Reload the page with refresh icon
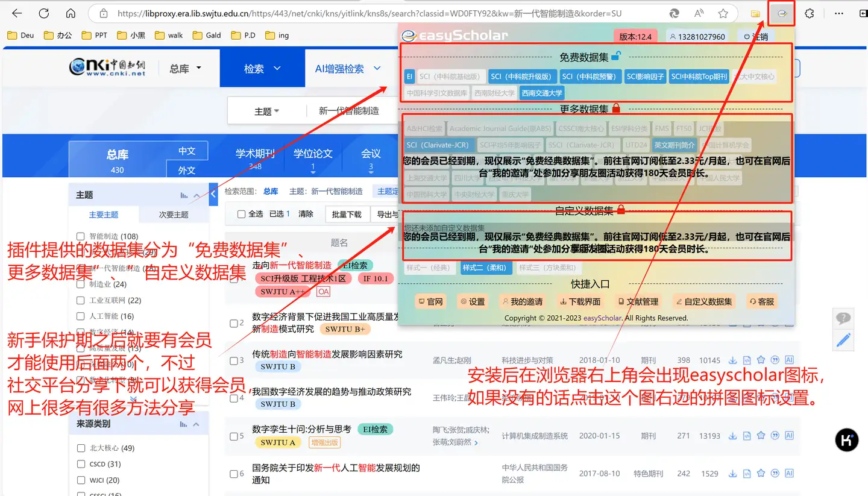Screen dimensions: 868x496 pyautogui.click(x=44, y=13)
